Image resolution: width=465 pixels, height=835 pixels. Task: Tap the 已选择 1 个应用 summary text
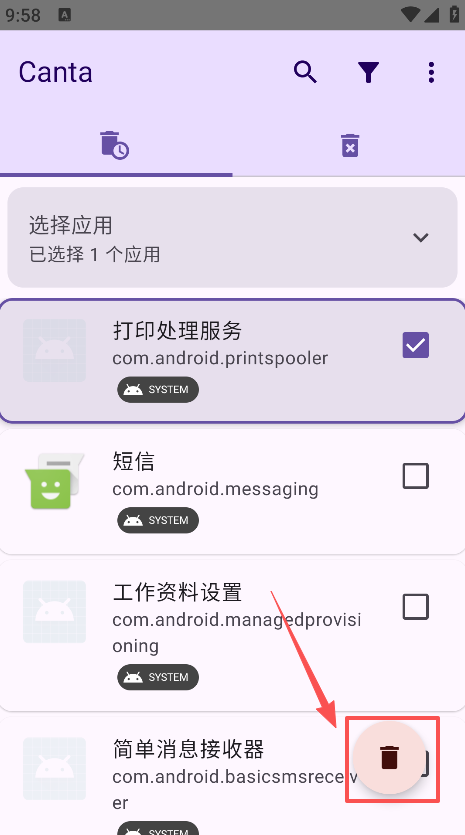tap(95, 254)
